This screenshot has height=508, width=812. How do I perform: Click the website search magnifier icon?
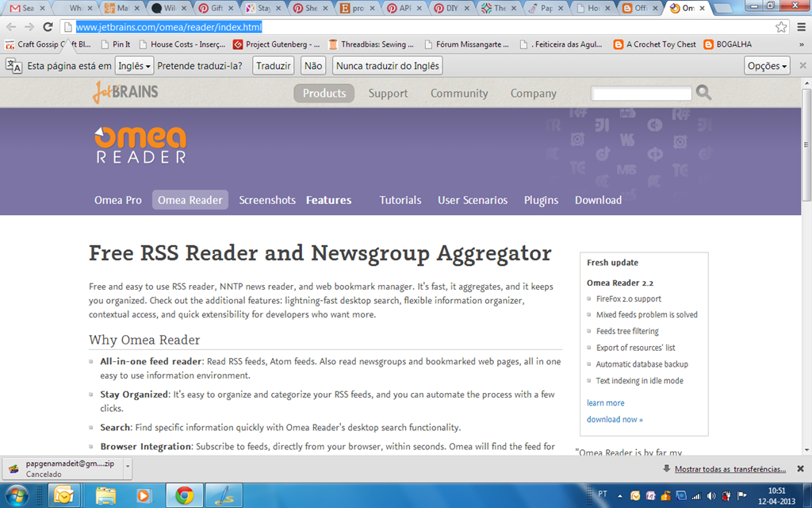tap(703, 93)
